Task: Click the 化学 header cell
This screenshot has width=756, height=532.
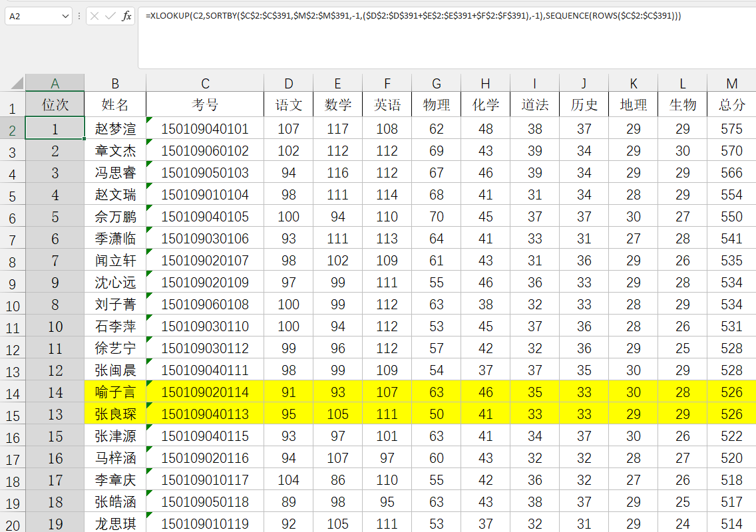Action: coord(486,104)
